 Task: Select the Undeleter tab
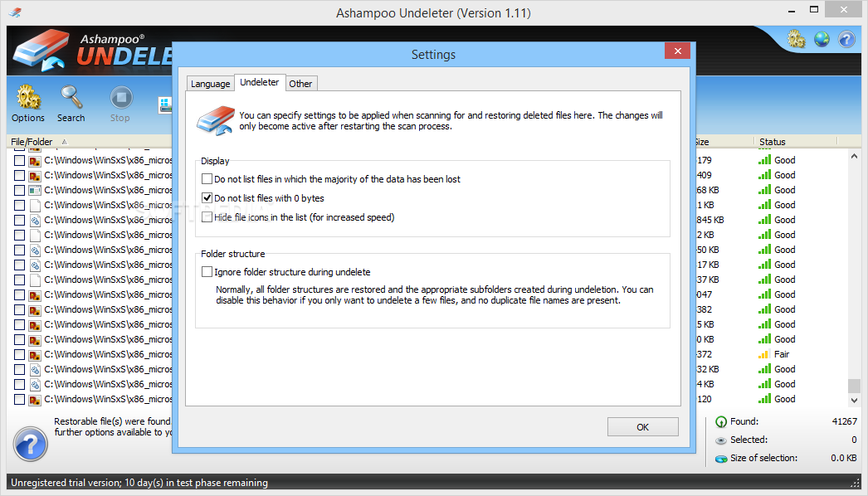coord(260,82)
